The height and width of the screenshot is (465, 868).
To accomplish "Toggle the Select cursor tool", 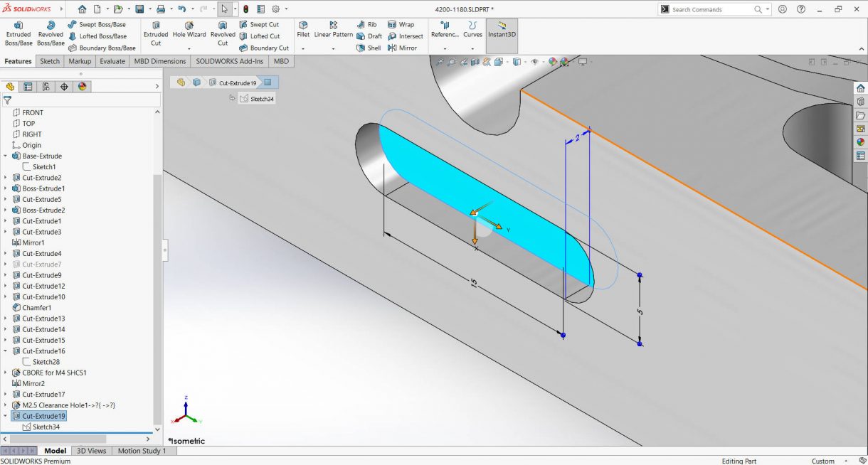I will click(x=224, y=9).
